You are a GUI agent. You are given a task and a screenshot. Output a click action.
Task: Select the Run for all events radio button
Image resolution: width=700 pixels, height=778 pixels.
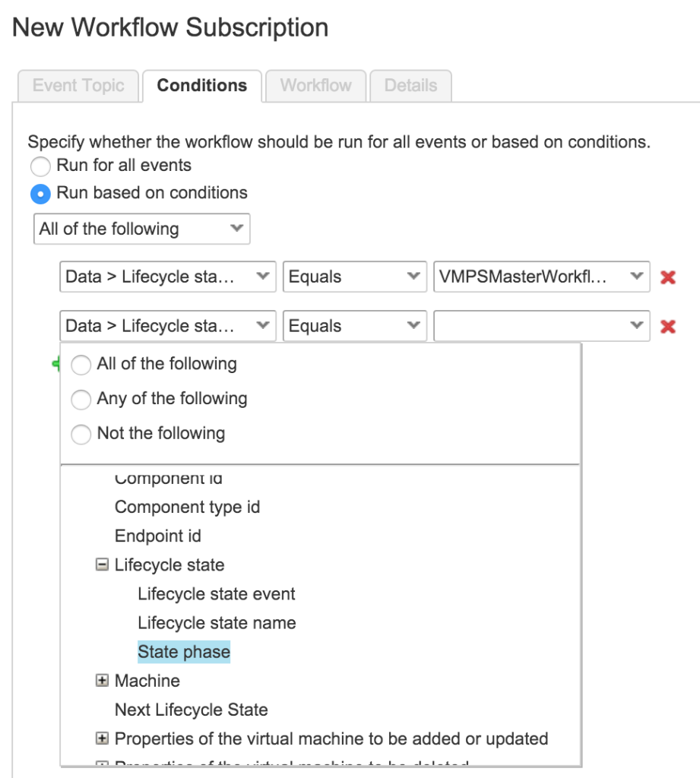[x=39, y=166]
